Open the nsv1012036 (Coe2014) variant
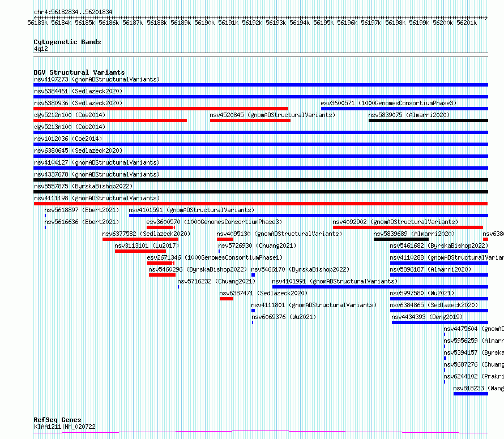This screenshot has width=504, height=439. (x=68, y=139)
